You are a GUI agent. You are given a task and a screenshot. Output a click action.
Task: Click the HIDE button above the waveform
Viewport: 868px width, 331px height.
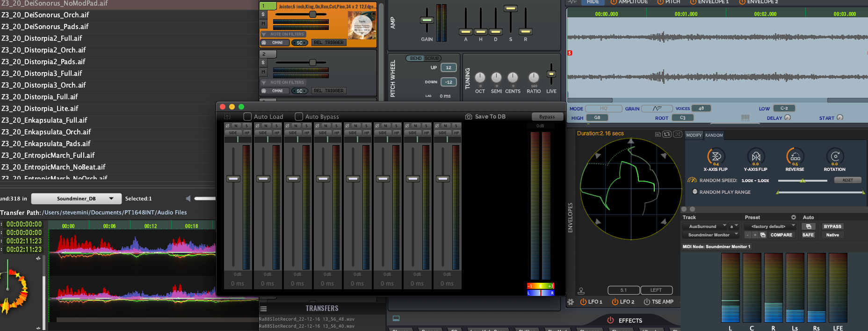pyautogui.click(x=593, y=2)
